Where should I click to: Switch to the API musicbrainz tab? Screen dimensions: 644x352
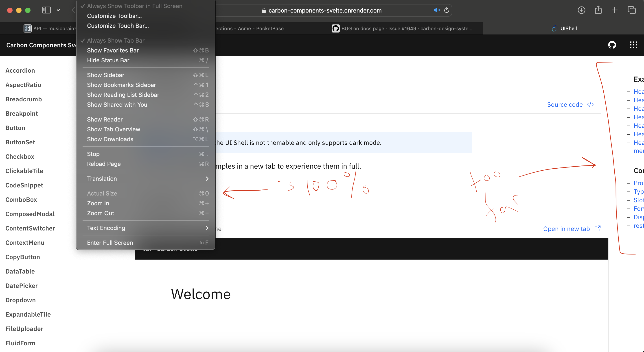pos(50,28)
